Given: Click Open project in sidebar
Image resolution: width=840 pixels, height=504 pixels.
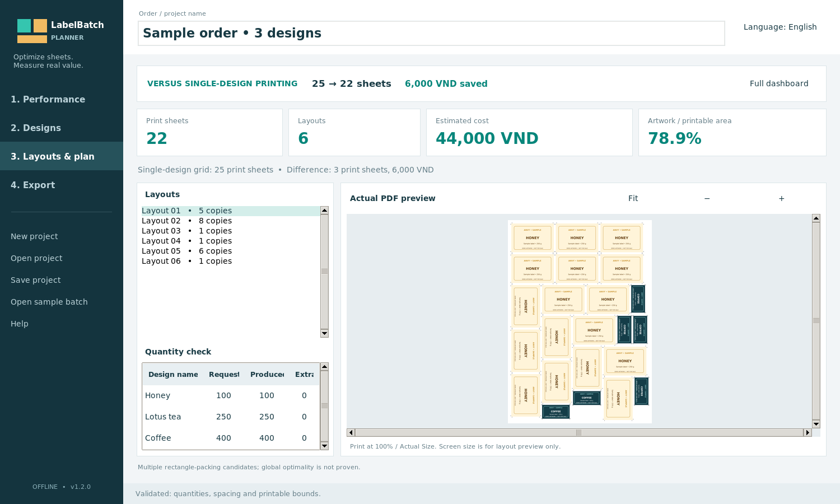Looking at the screenshot, I should pyautogui.click(x=36, y=258).
